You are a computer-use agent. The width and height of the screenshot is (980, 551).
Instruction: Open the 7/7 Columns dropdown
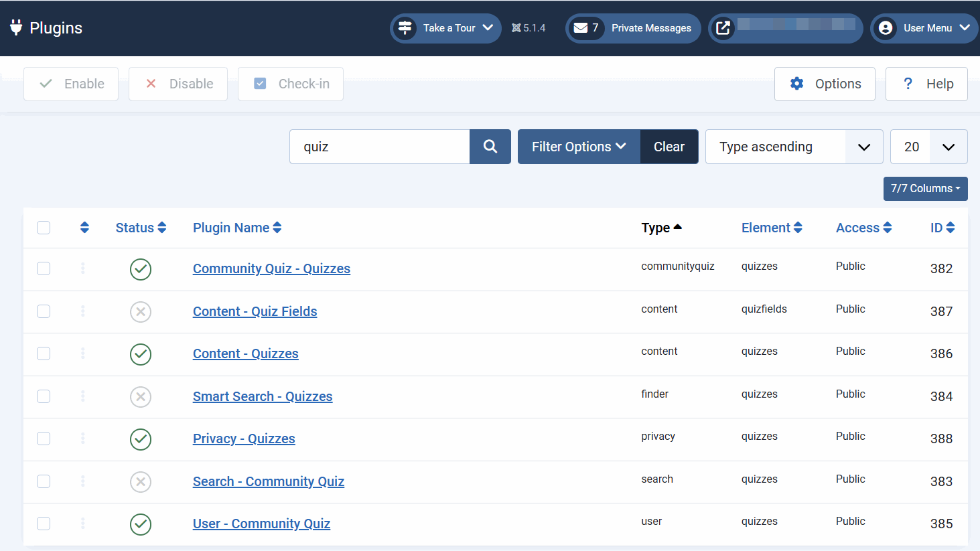click(925, 189)
